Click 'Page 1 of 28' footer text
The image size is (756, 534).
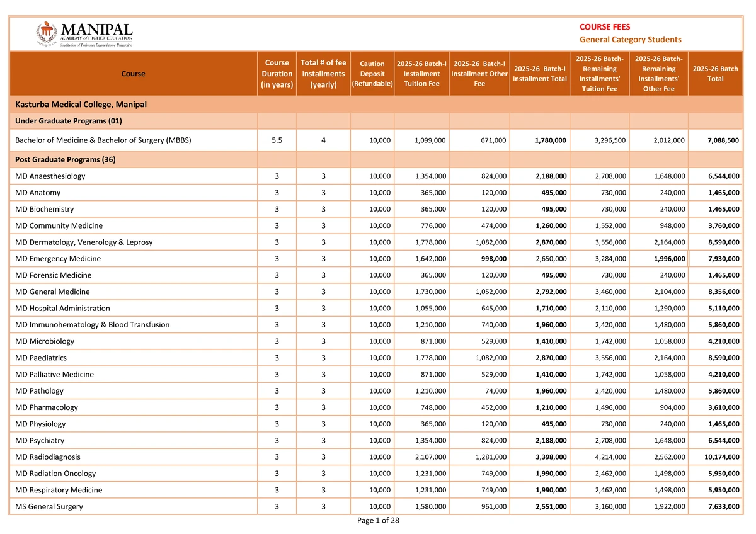(378, 520)
